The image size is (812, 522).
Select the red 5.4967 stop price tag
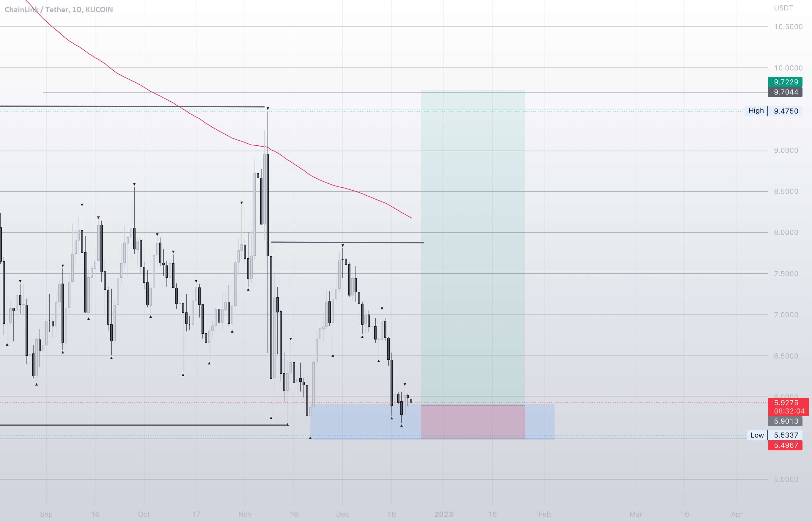pos(785,445)
